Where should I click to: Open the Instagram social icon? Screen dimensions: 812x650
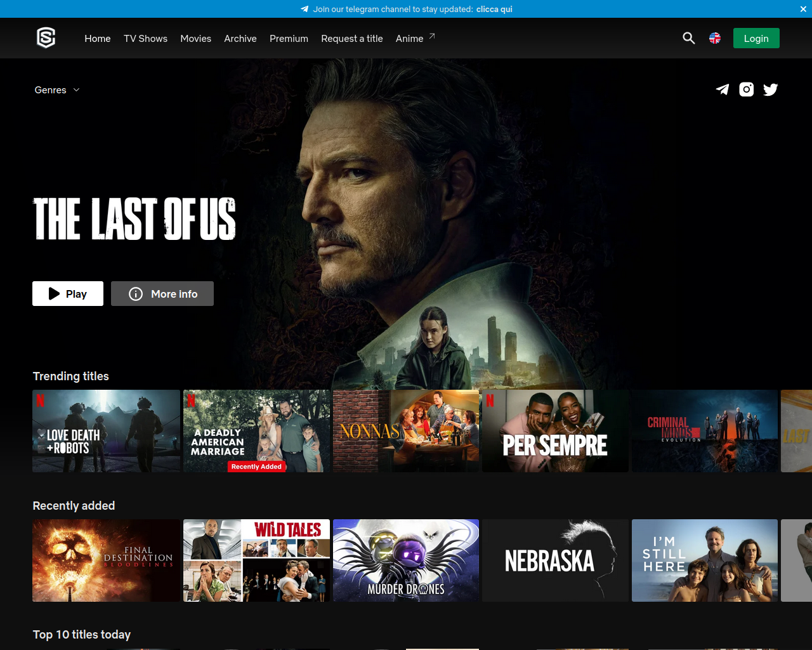tap(747, 90)
